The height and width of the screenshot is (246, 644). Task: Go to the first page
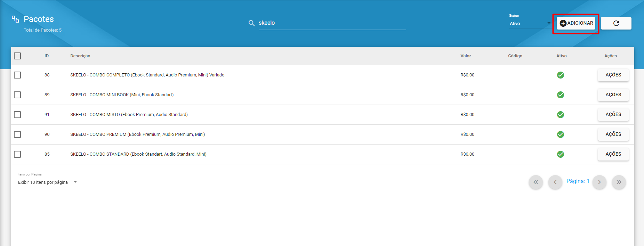click(x=536, y=182)
